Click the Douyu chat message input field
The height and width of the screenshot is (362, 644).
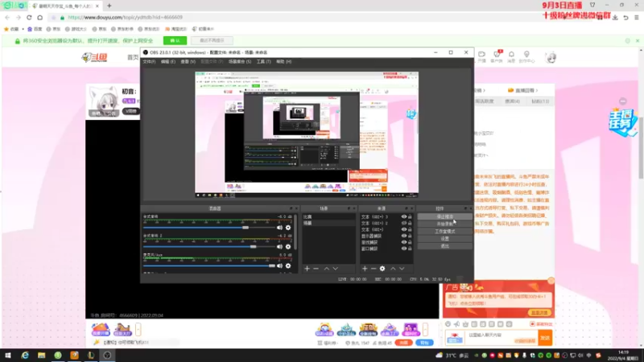click(x=502, y=338)
